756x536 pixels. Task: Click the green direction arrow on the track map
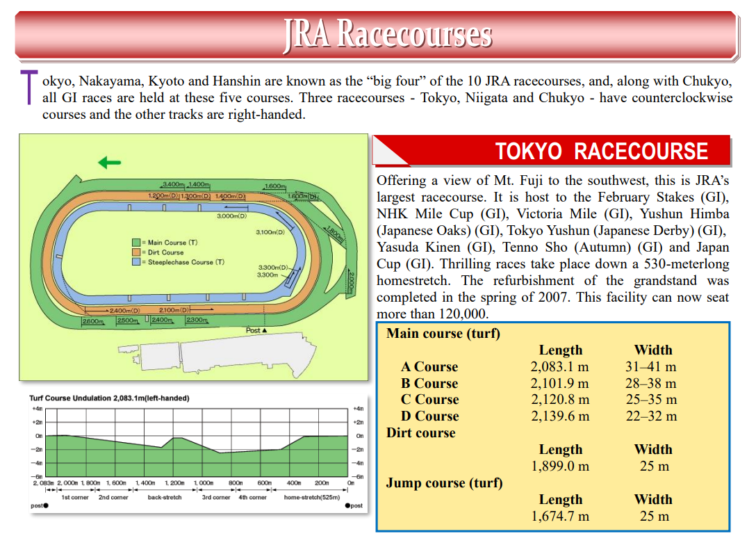click(110, 163)
